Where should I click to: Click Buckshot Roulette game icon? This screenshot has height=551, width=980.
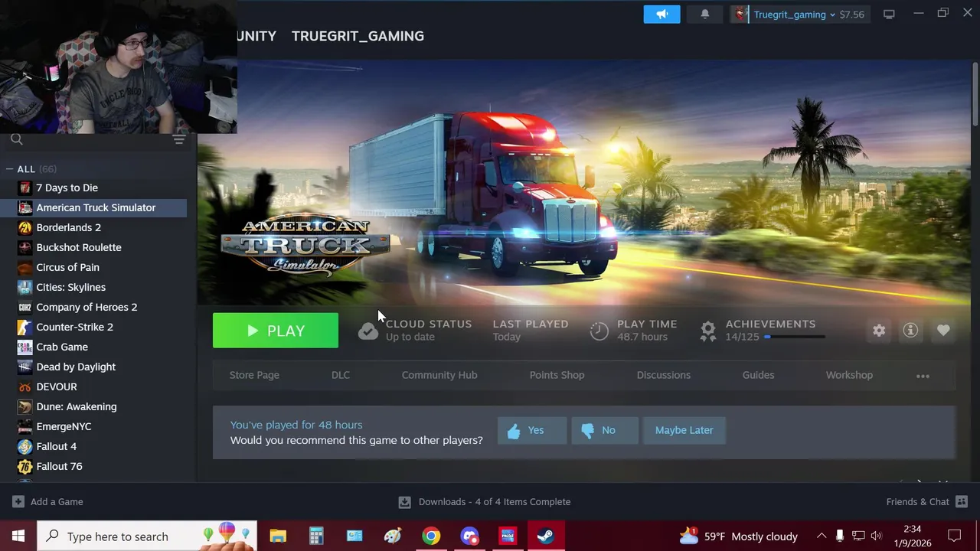pos(25,247)
